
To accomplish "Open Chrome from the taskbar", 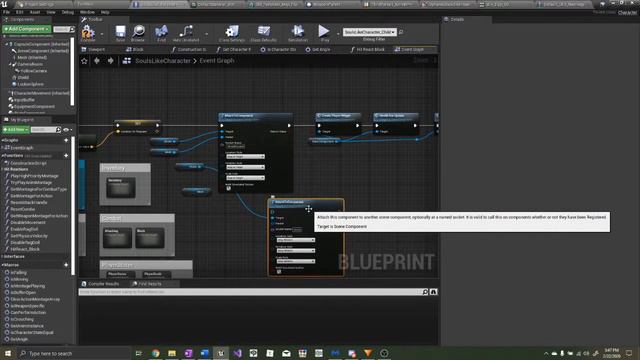I will click(156, 353).
